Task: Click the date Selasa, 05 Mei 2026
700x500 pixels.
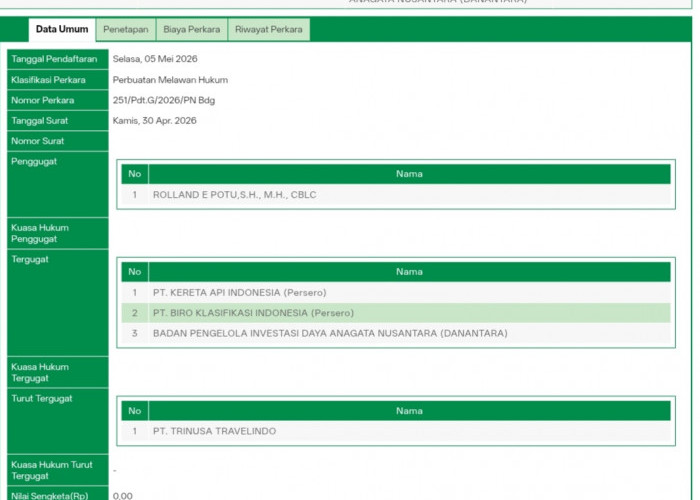Action: coord(155,59)
